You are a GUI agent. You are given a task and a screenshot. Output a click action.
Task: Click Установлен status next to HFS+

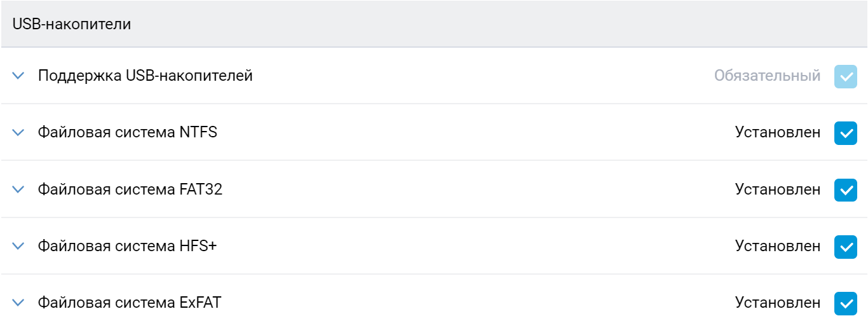click(778, 247)
